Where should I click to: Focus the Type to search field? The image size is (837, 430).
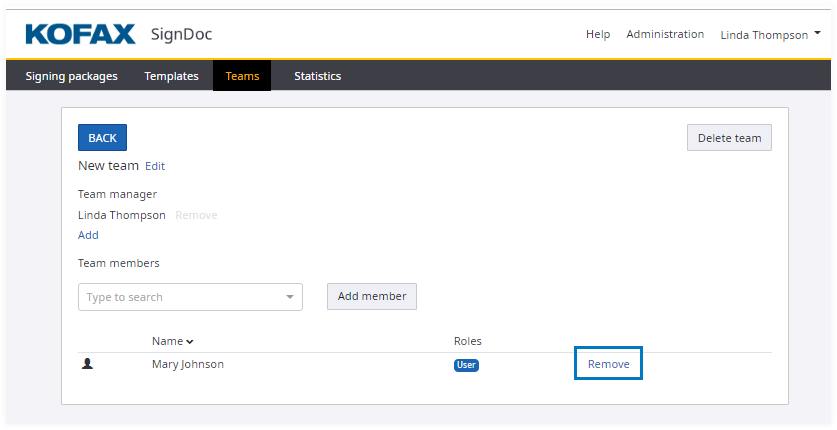180,297
